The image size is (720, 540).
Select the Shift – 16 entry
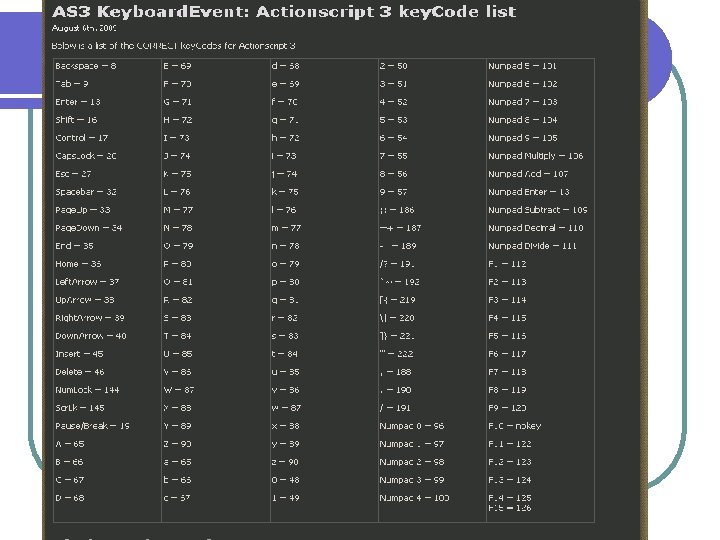(76, 120)
